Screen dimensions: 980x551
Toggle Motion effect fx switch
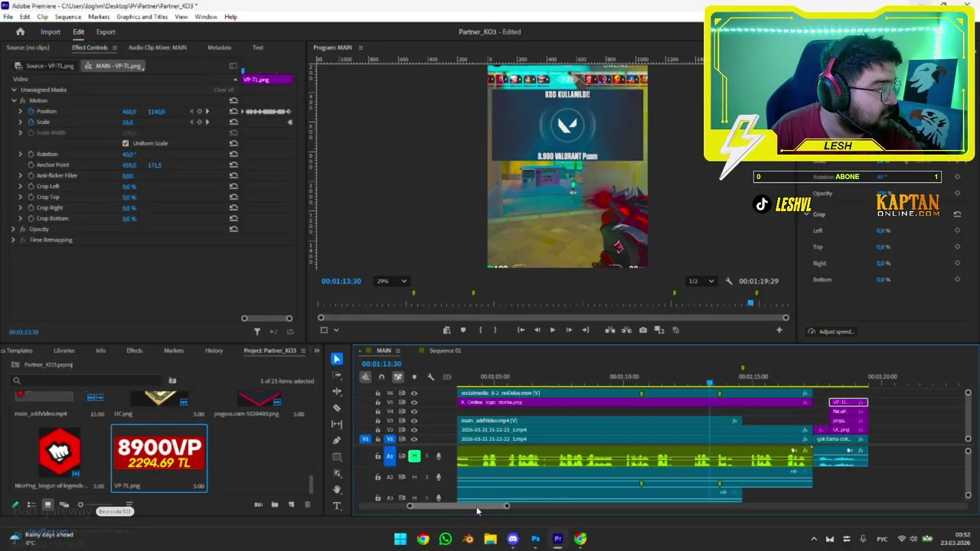click(x=23, y=100)
